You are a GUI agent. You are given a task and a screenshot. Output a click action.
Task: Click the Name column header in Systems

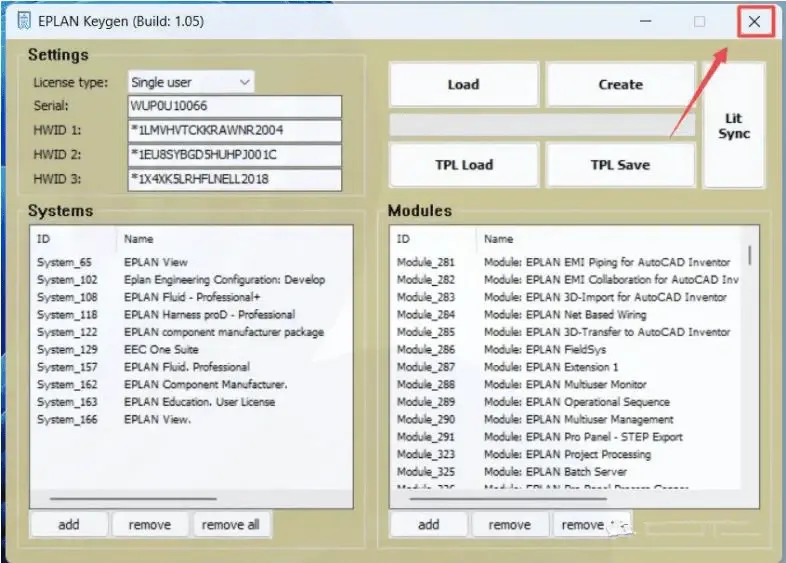(235, 239)
